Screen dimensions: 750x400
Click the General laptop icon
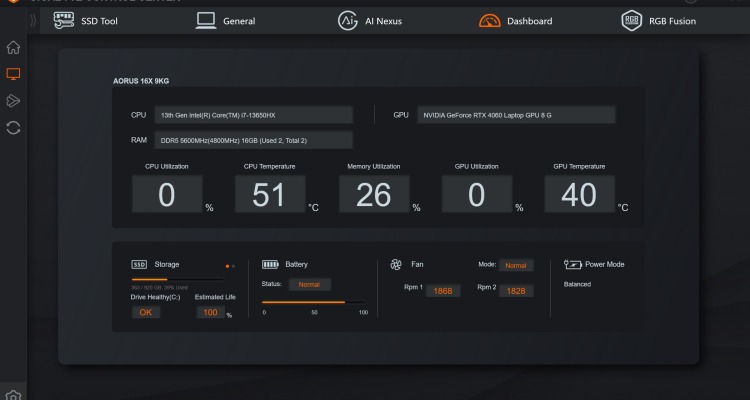click(206, 21)
